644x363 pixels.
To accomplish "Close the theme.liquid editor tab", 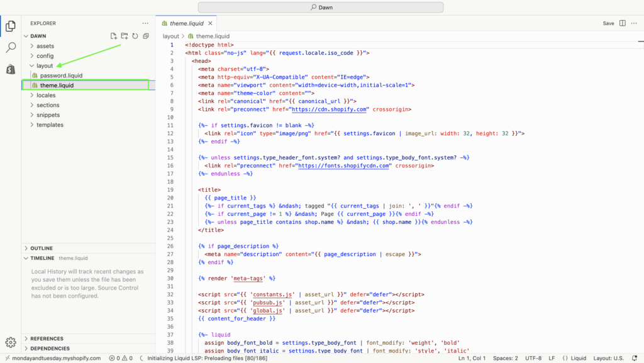I will (210, 23).
